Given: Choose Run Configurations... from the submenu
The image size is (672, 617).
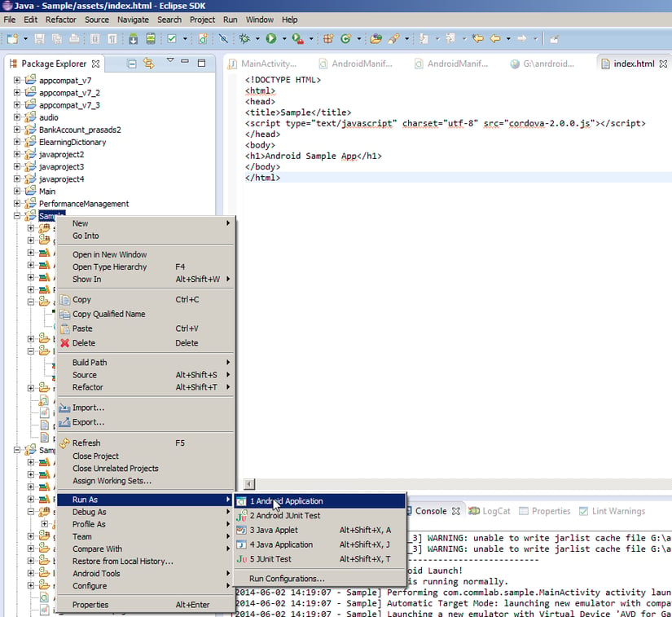Looking at the screenshot, I should coord(288,579).
